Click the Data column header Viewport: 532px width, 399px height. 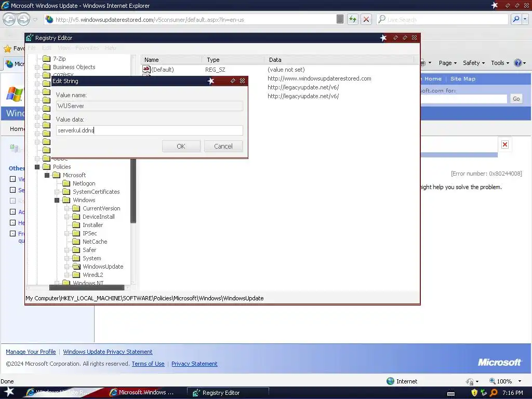click(339, 60)
